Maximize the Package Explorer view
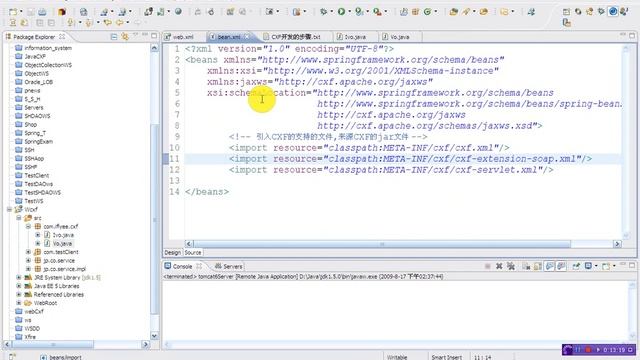Viewport: 640px width, 360px height. pyautogui.click(x=154, y=36)
